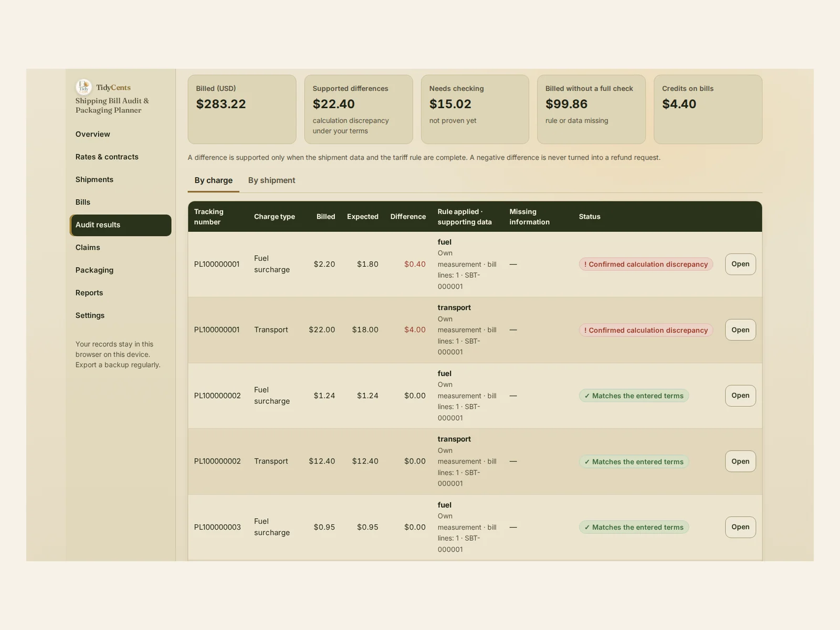This screenshot has height=630, width=840.
Task: Open Reports from sidebar
Action: [x=120, y=293]
